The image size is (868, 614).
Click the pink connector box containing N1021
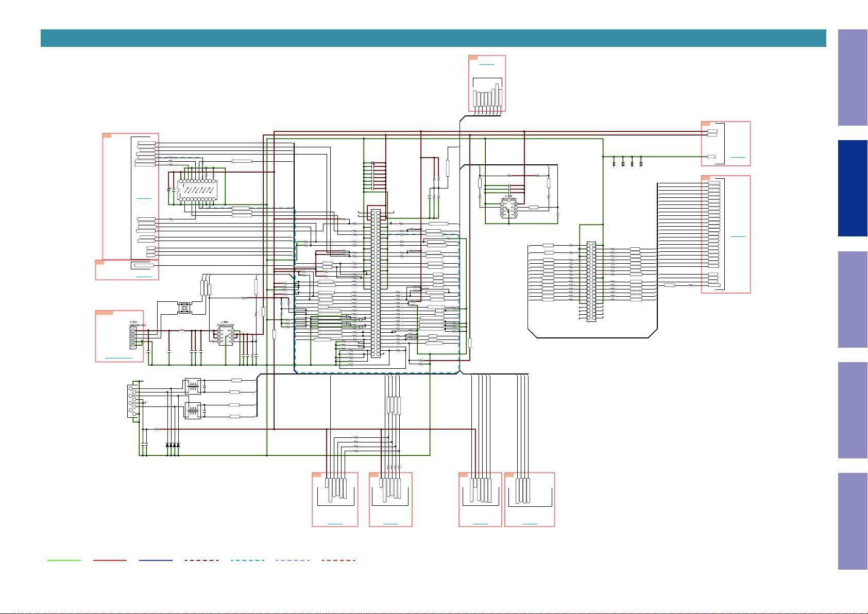[x=120, y=336]
